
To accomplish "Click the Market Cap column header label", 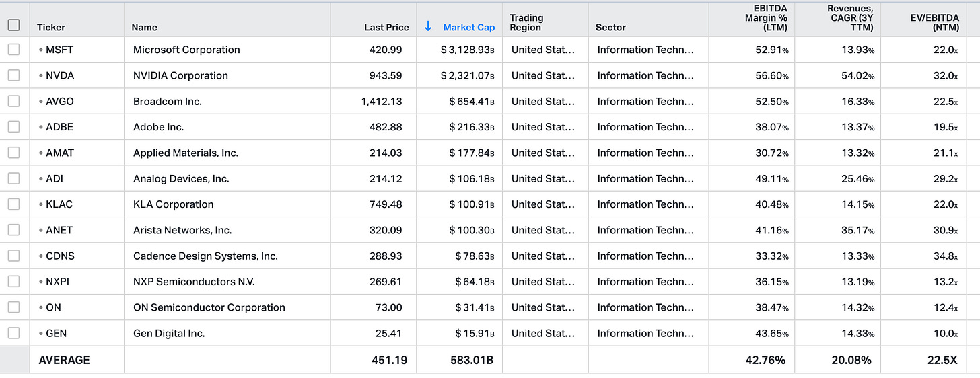I will coord(469,27).
